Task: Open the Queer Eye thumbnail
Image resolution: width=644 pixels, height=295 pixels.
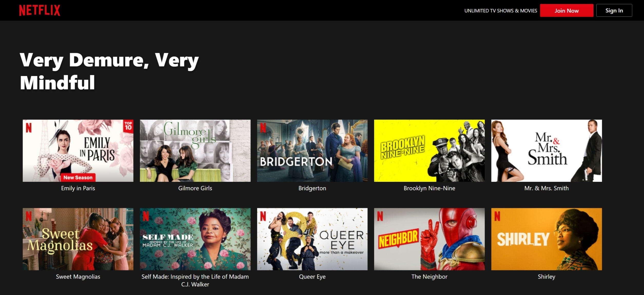Action: pos(312,239)
